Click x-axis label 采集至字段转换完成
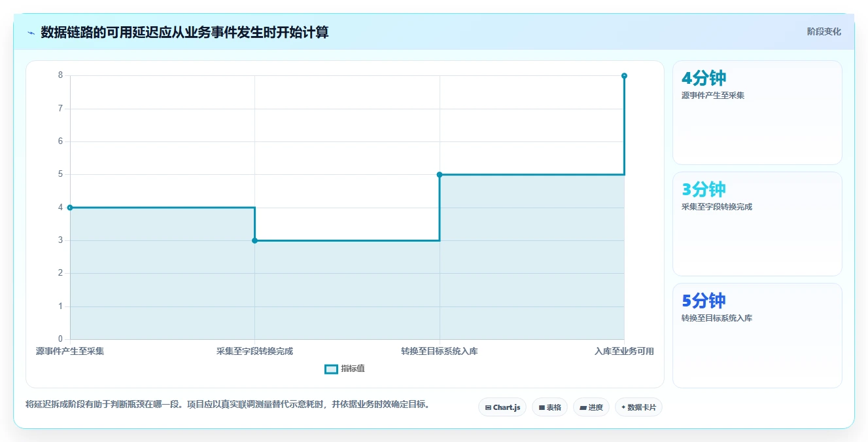The height and width of the screenshot is (442, 868). 254,351
